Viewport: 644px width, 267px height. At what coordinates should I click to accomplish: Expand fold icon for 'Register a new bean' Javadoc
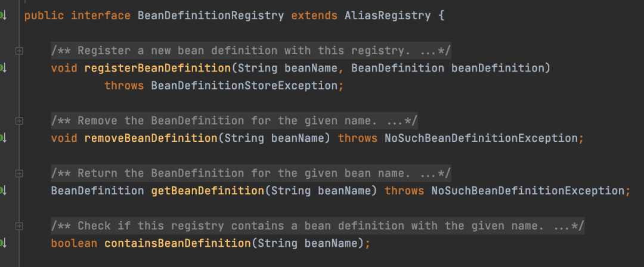coord(19,51)
